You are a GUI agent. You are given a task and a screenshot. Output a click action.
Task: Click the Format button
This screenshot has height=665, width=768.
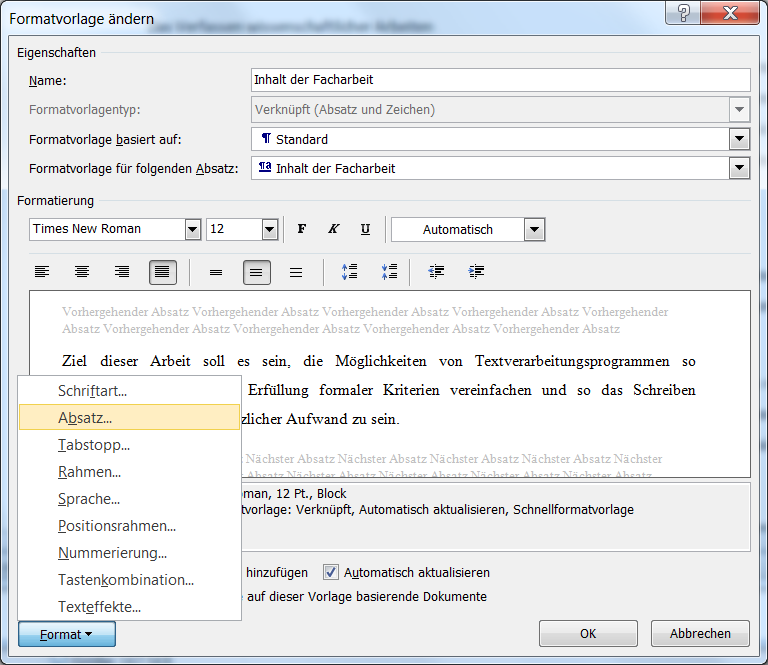pos(67,634)
